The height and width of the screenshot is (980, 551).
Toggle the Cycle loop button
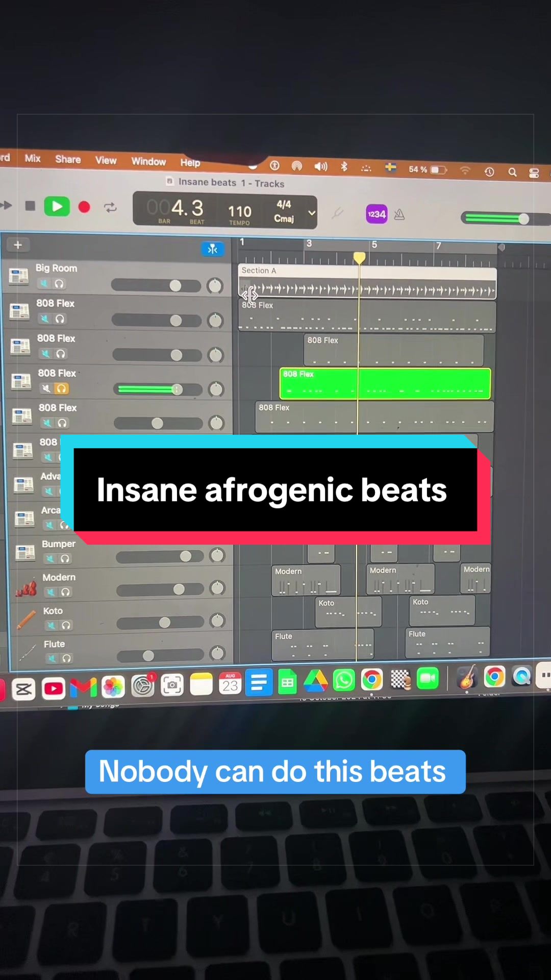tap(110, 208)
